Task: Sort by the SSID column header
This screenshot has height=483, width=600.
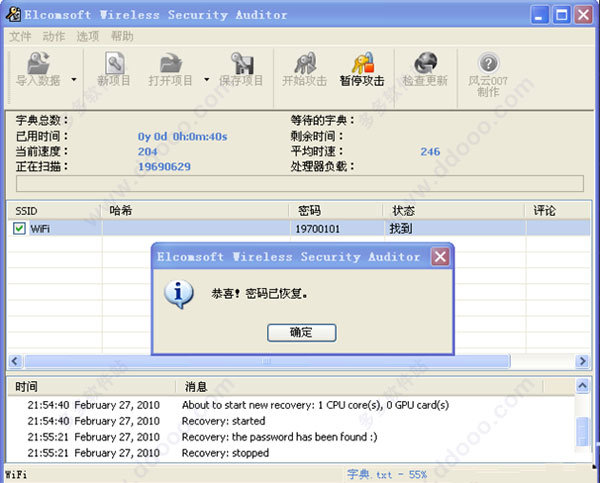Action: pos(54,211)
